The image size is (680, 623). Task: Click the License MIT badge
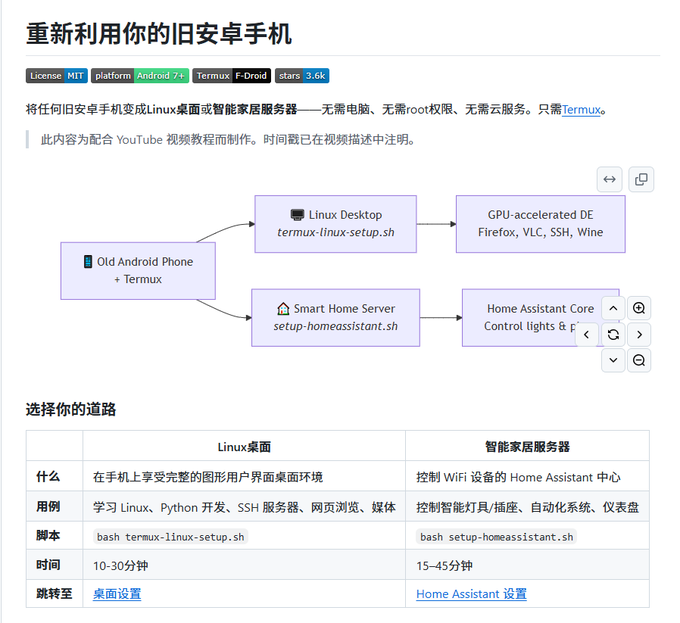click(57, 75)
